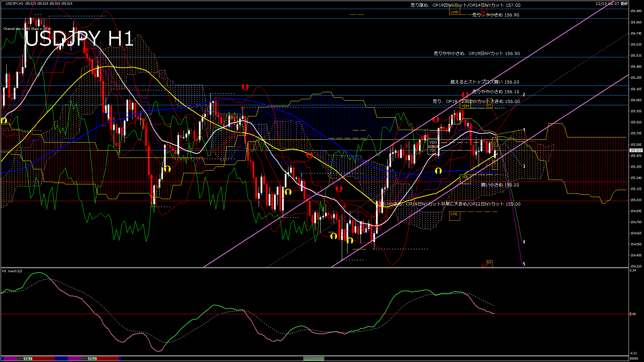Click the 12/19 date label on timeline
This screenshot has height=362, width=644.
92,359
